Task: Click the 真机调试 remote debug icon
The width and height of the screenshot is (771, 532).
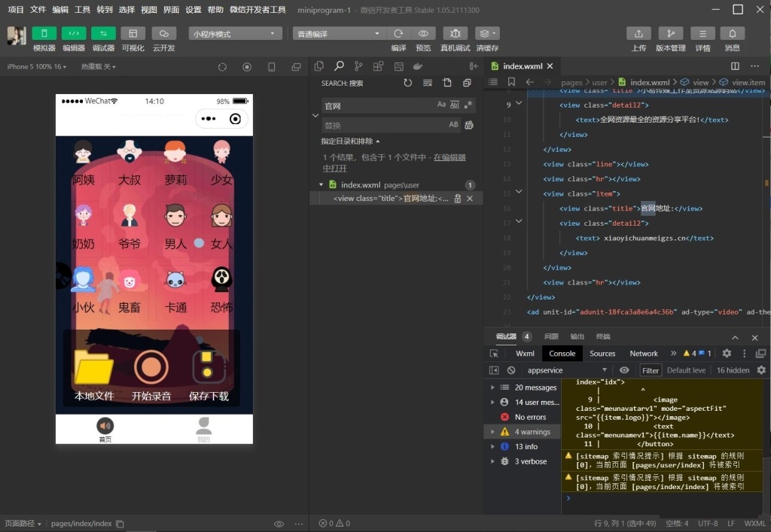Action: point(455,34)
